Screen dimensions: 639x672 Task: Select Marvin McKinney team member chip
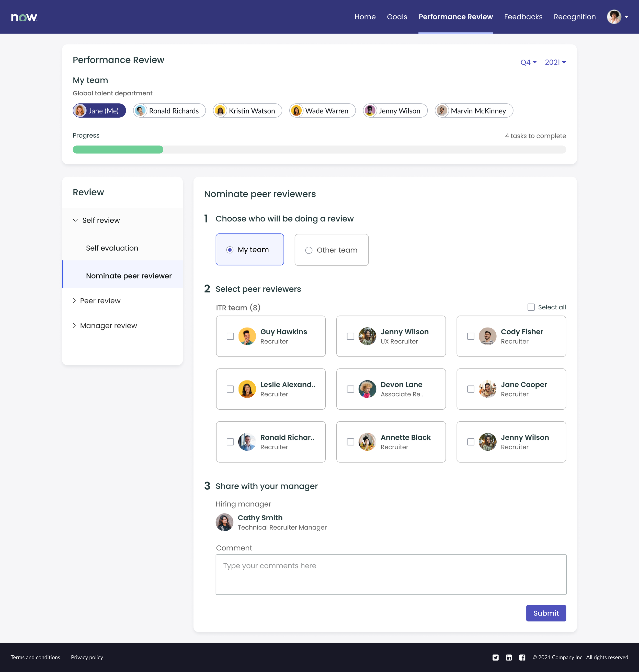(474, 111)
